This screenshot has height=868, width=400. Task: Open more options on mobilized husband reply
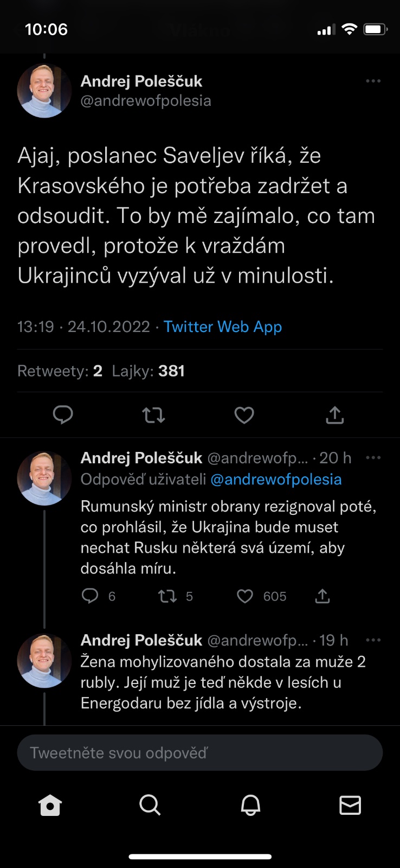[373, 640]
